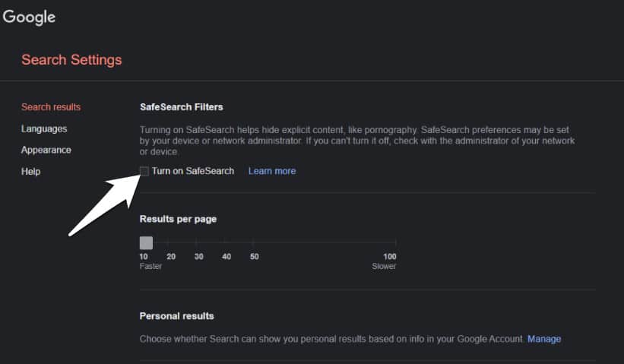
Task: Click the Google logo
Action: [29, 17]
